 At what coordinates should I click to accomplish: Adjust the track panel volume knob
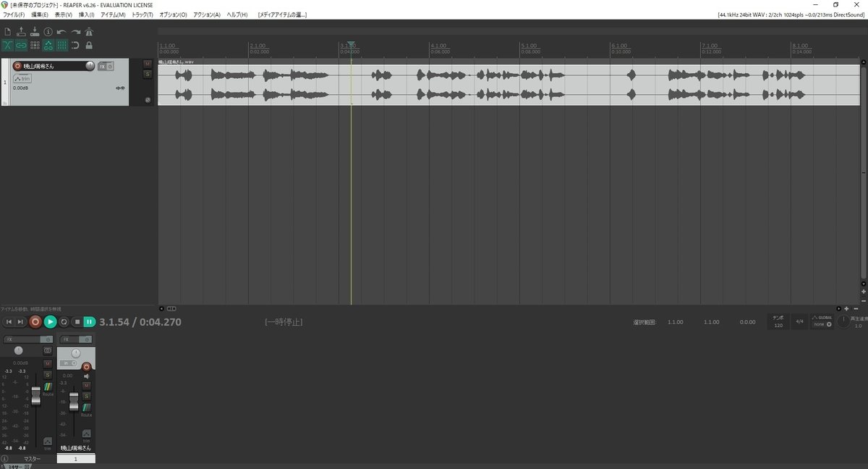click(90, 66)
